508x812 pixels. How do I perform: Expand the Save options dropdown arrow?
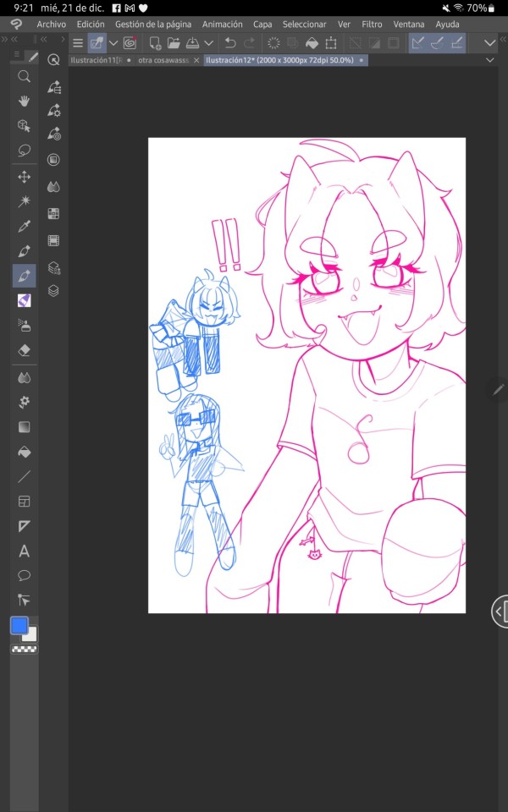tap(208, 43)
